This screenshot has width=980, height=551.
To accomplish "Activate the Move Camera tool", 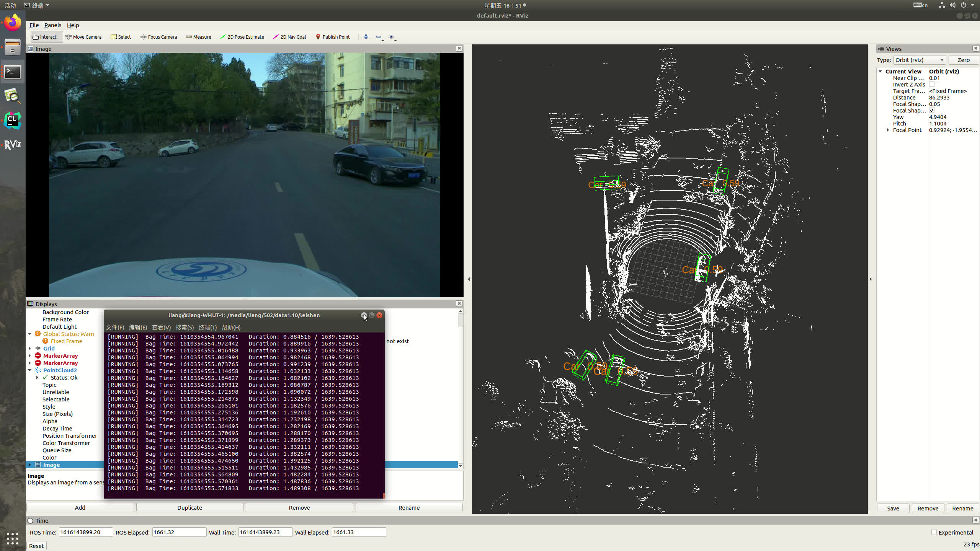I will tap(83, 37).
